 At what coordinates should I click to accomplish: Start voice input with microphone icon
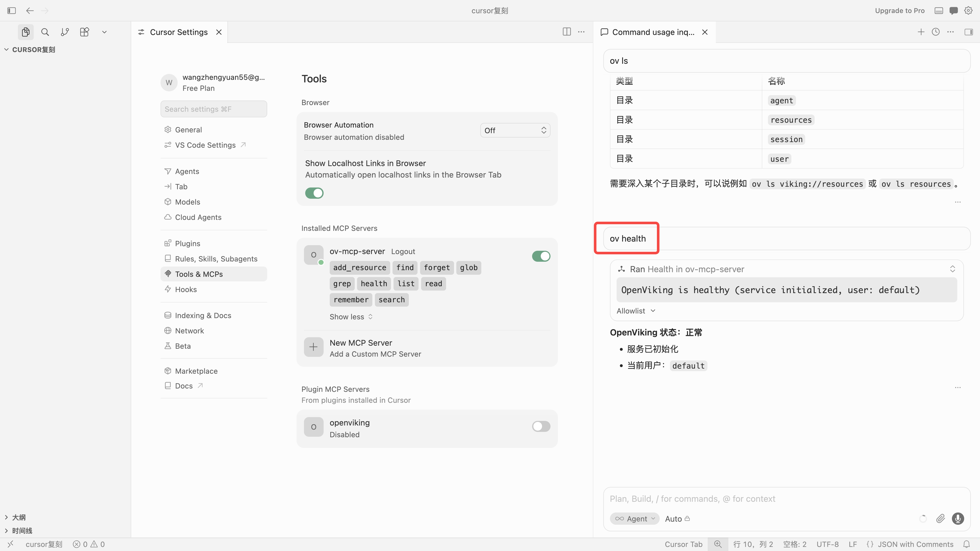pyautogui.click(x=958, y=518)
